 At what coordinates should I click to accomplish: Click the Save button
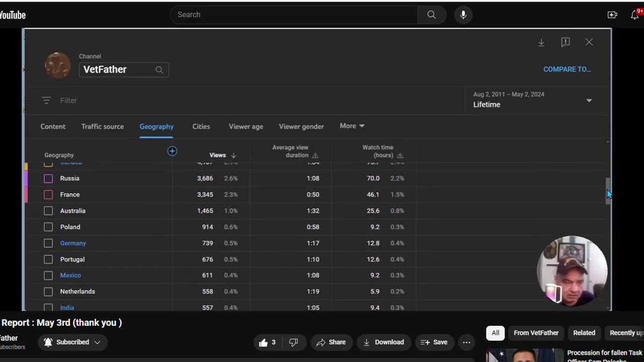pos(434,342)
